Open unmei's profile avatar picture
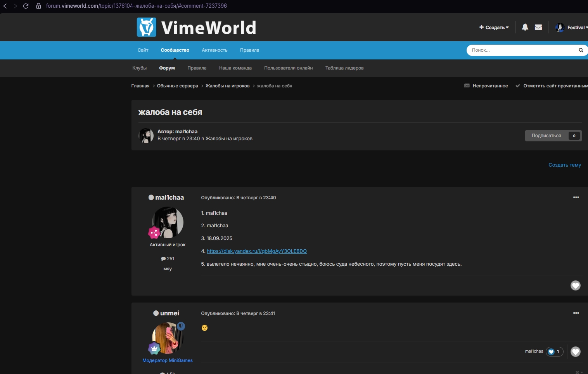The height and width of the screenshot is (374, 588). coord(167,338)
